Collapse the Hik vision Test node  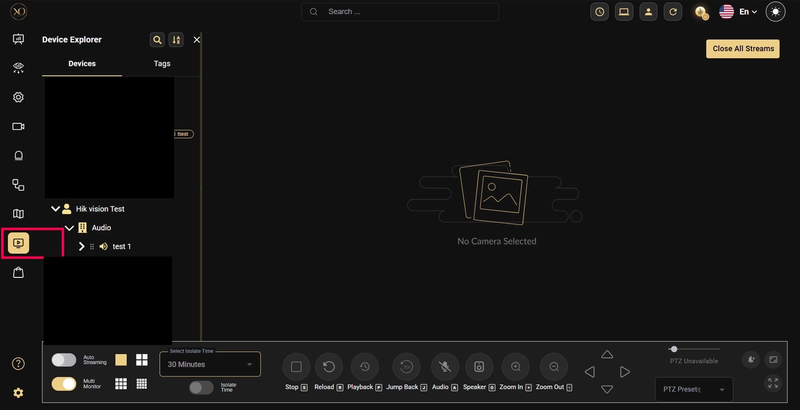coord(55,209)
